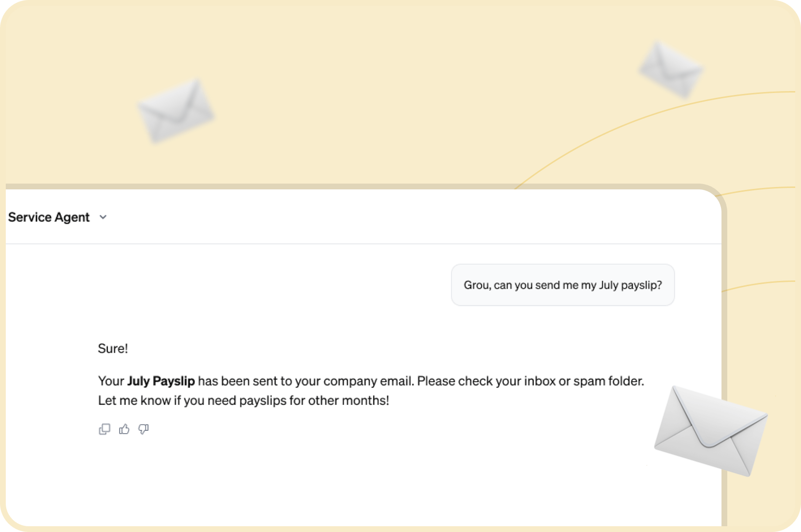Click the "Sure!" reply line
This screenshot has width=801, height=532.
point(113,348)
